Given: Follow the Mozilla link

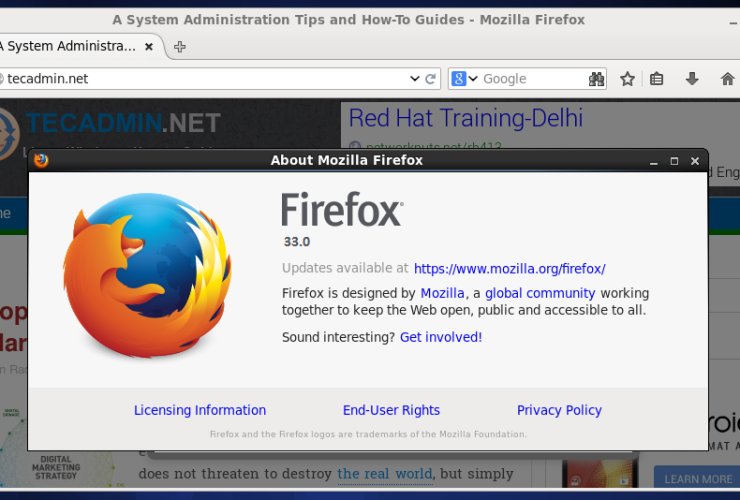Looking at the screenshot, I should pos(442,293).
